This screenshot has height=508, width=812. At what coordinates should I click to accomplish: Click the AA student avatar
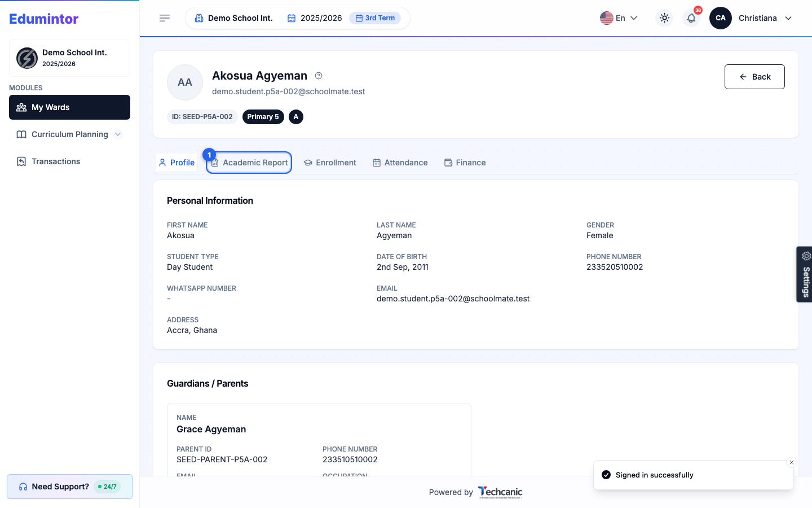click(185, 82)
